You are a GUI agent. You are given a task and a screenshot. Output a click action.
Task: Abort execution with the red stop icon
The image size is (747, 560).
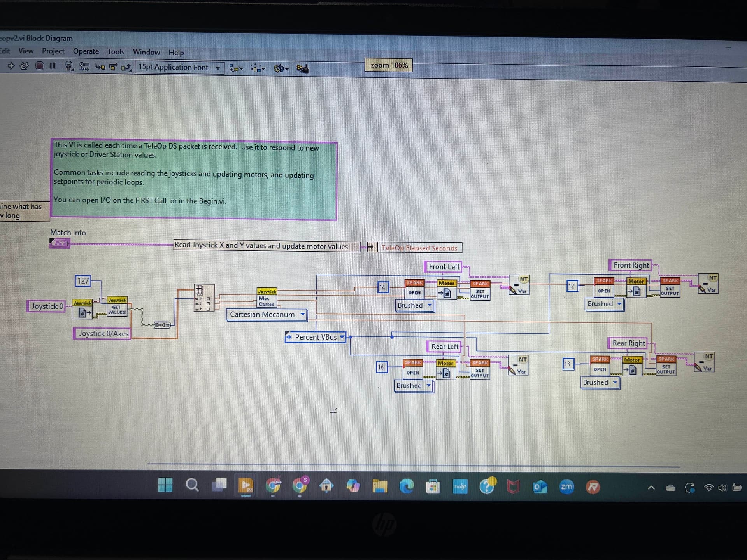pyautogui.click(x=39, y=67)
